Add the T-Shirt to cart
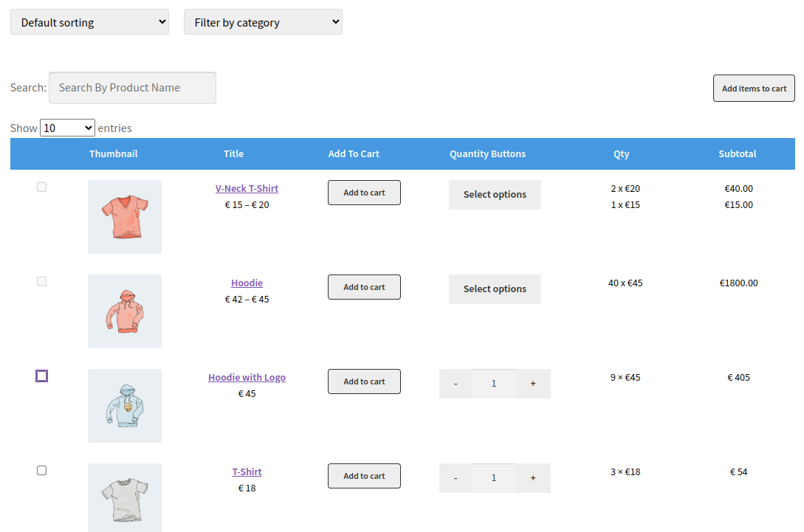The image size is (804, 532). pyautogui.click(x=364, y=475)
